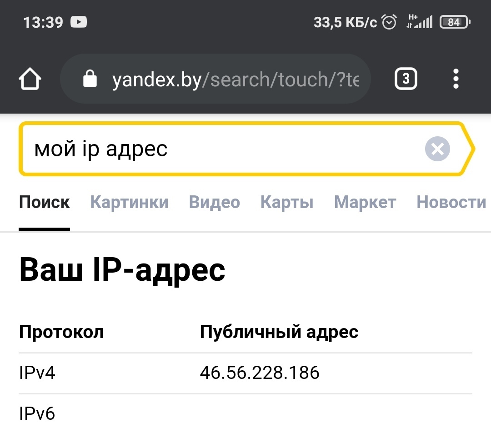This screenshot has width=491, height=448.
Task: Open the Карты tab
Action: click(x=287, y=202)
